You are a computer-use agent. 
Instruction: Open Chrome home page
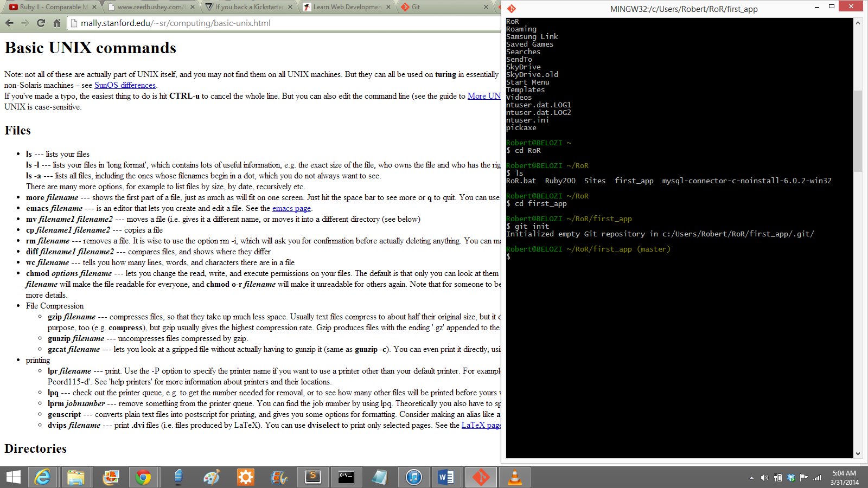tap(56, 23)
